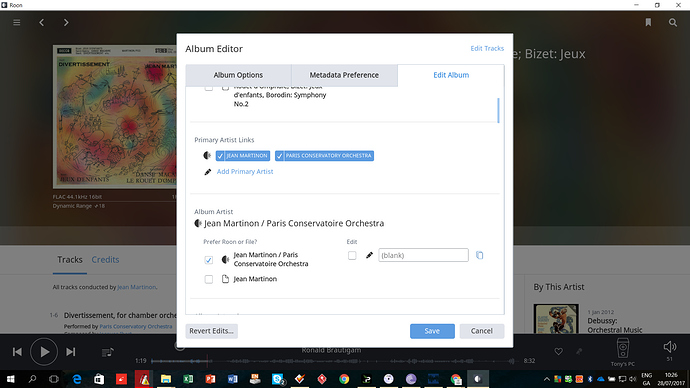690x388 pixels.
Task: Switch to the Metadata Preference tab
Action: (x=344, y=75)
